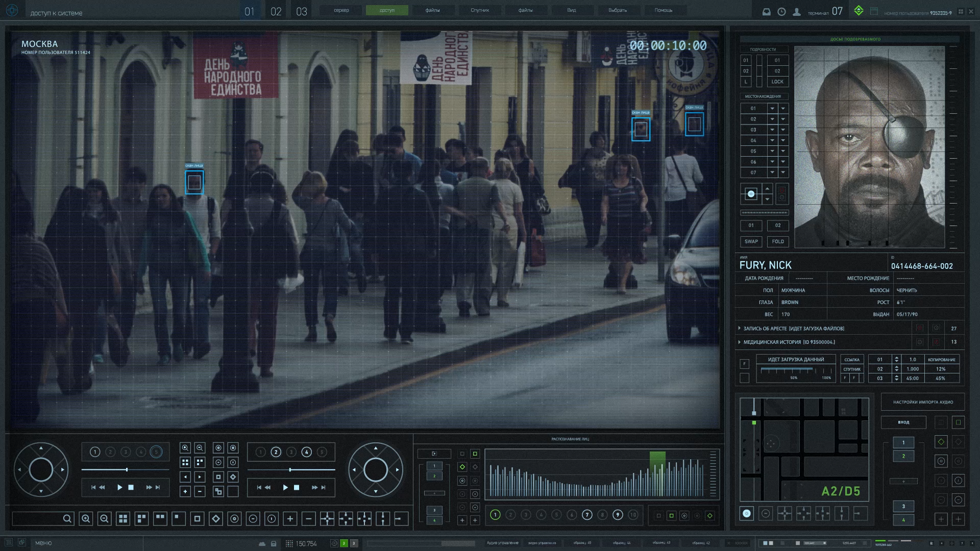Click circle-minus icon below the map

pyautogui.click(x=766, y=513)
